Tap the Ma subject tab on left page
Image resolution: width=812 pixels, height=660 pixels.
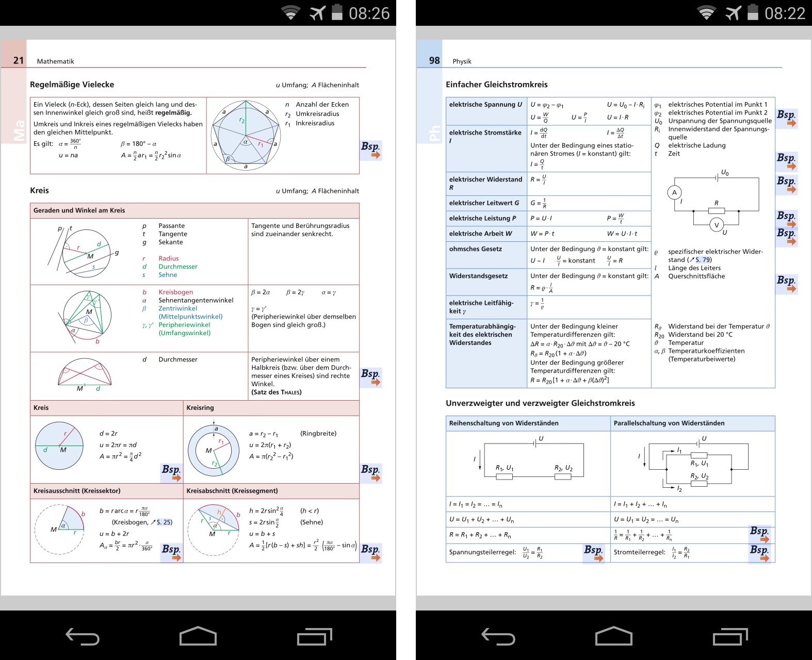pos(19,131)
